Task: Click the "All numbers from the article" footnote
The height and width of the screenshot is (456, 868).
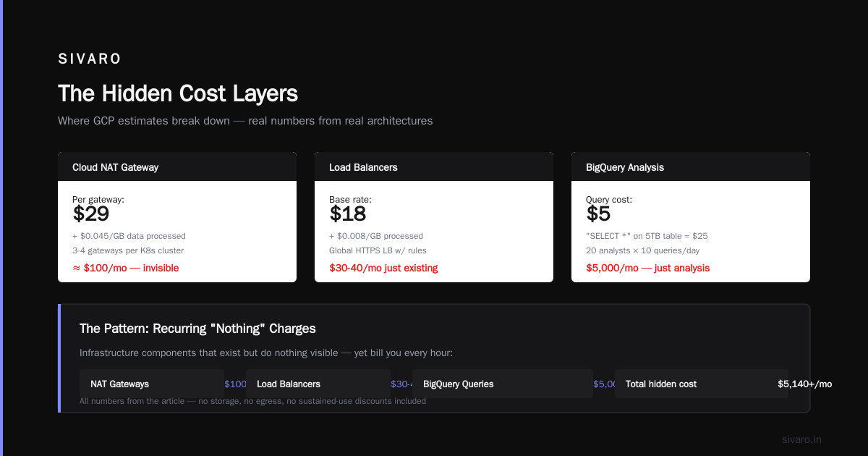Action: tap(252, 400)
